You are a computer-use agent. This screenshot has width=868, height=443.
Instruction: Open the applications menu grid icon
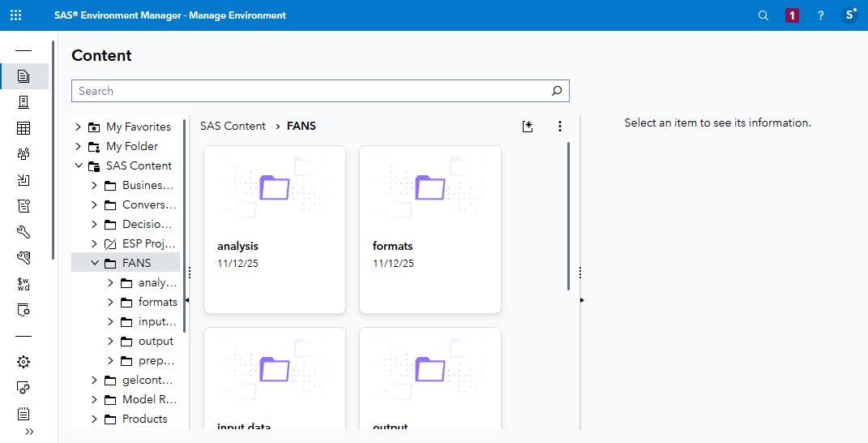click(x=16, y=15)
